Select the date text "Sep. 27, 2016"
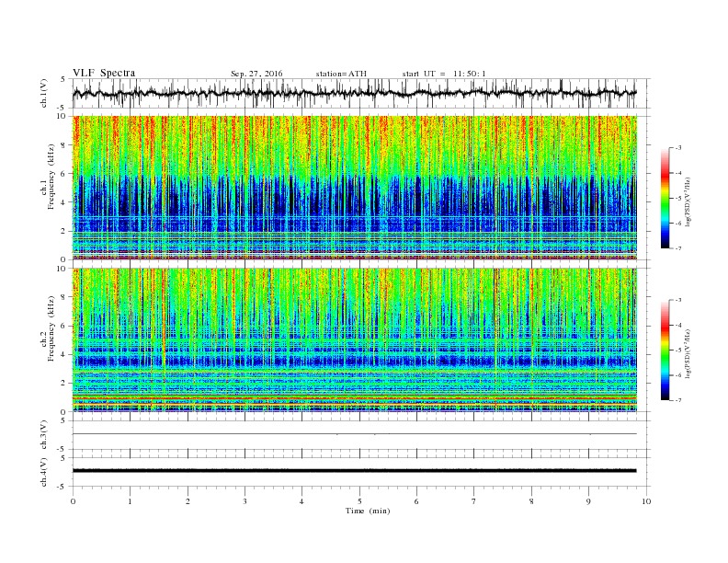The width and height of the screenshot is (728, 563). [256, 74]
